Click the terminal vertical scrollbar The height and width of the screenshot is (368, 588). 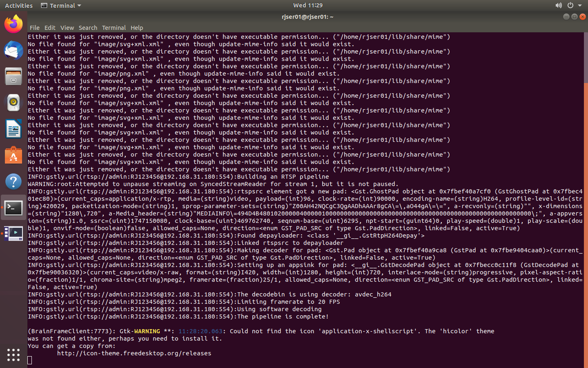click(586, 200)
